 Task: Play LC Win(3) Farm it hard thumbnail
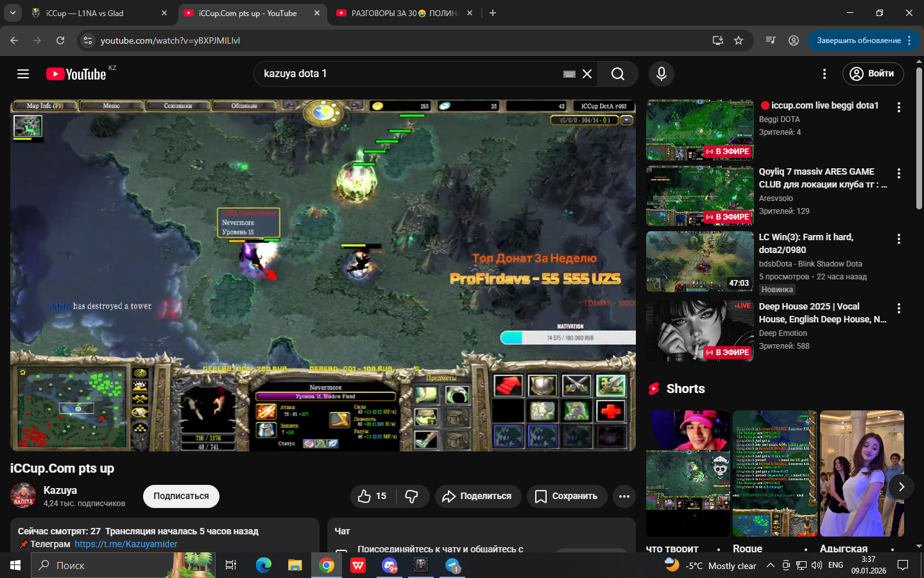click(x=700, y=261)
